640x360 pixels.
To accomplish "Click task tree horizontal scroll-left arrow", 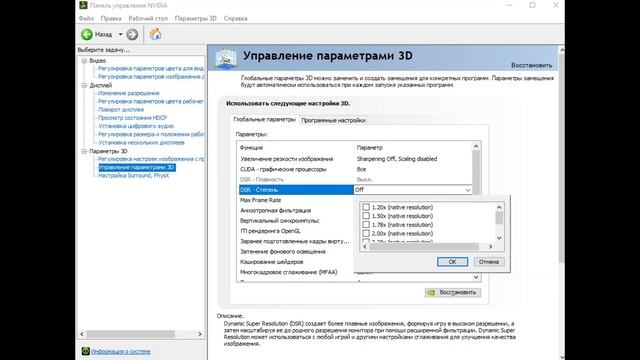I will [82, 334].
